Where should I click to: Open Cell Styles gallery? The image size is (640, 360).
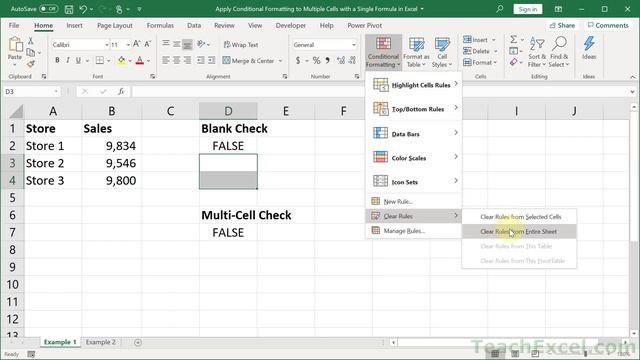coord(442,52)
